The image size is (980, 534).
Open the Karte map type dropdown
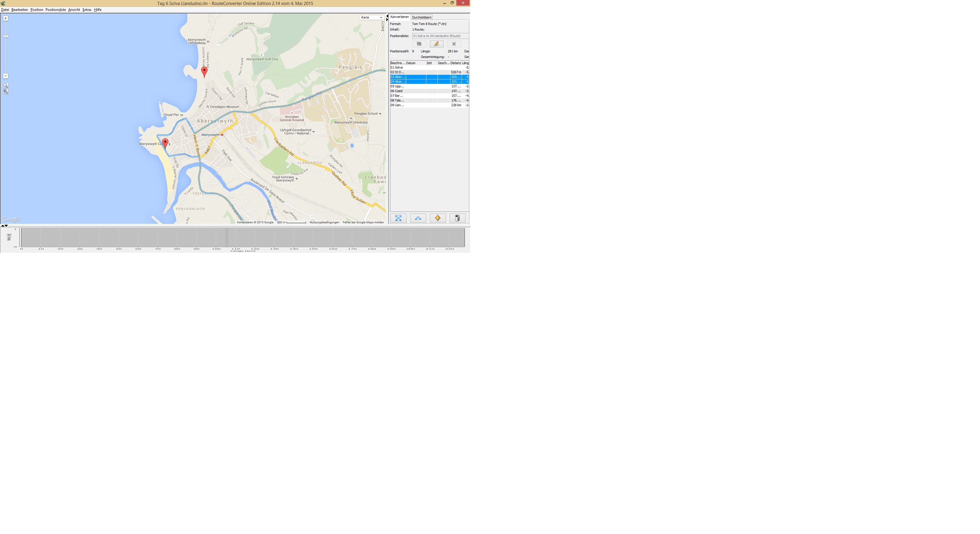(x=372, y=18)
